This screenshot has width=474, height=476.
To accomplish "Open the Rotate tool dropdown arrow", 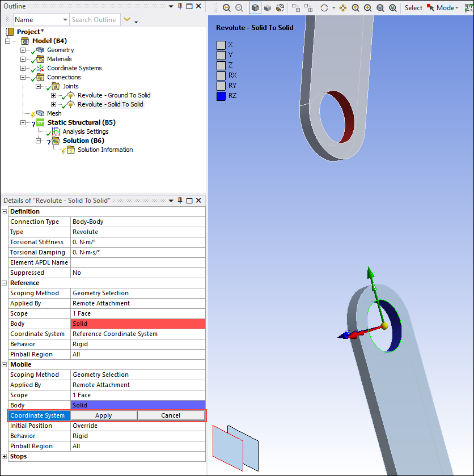I will (334, 8).
